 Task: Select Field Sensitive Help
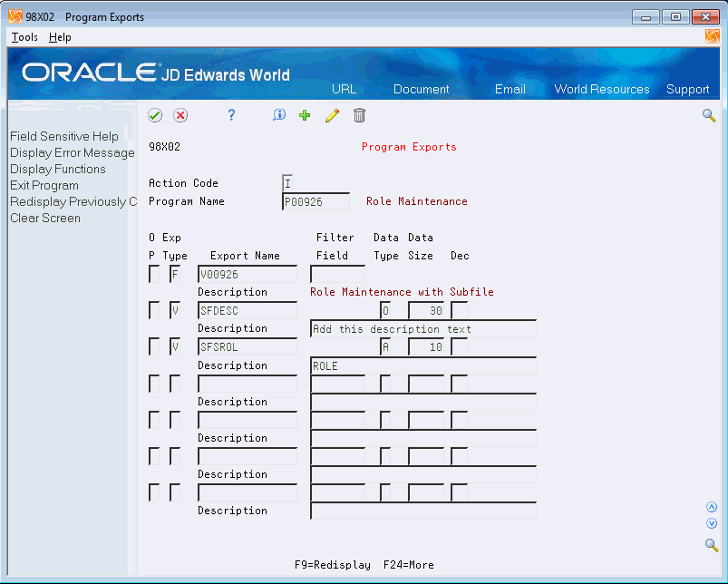click(x=64, y=137)
